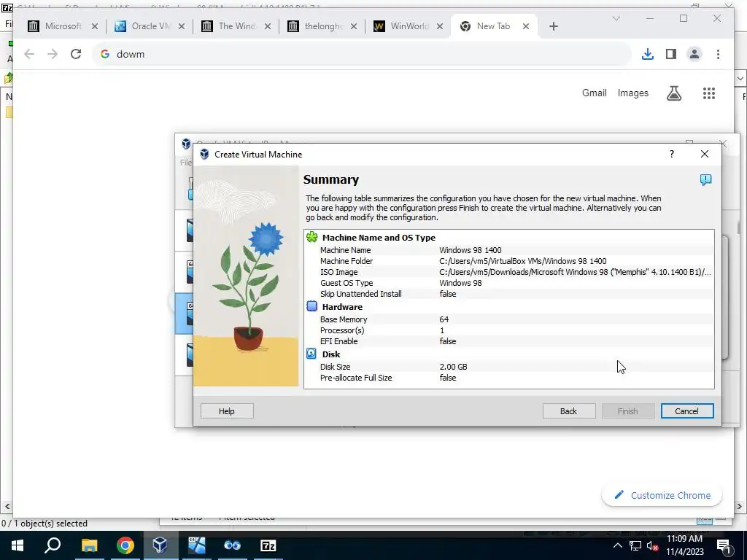The width and height of the screenshot is (747, 560).
Task: Go back in Chrome's history
Action: point(29,54)
